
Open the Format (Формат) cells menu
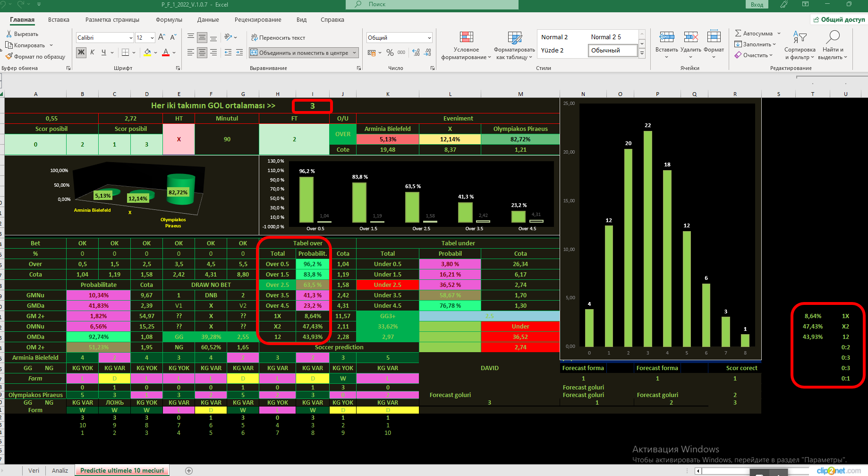coord(714,45)
